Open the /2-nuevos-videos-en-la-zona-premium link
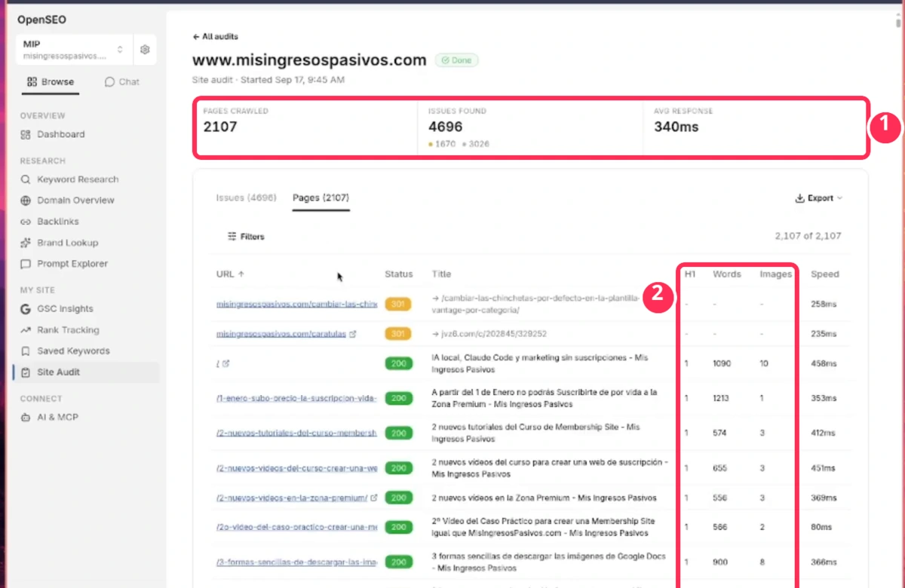This screenshot has height=588, width=905. (x=291, y=498)
